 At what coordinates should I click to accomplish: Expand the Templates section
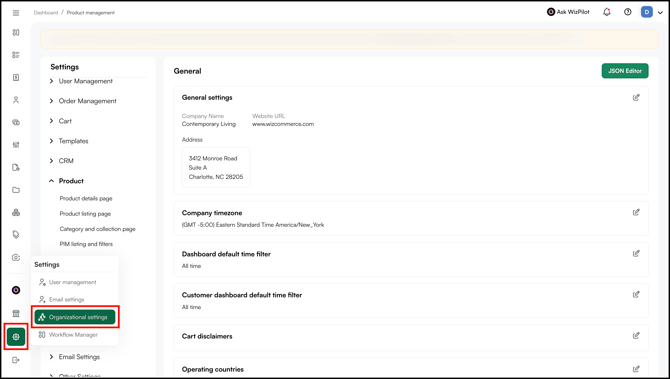pos(69,141)
